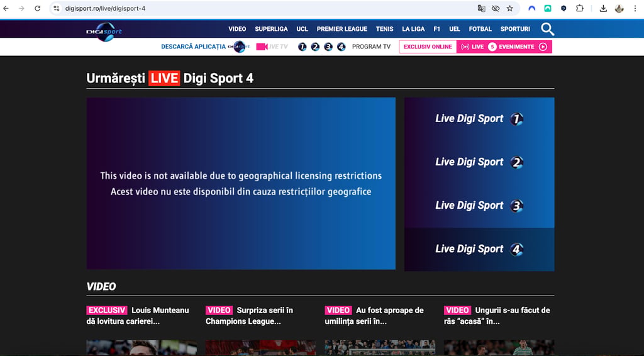Open the TENIS menu item
The image size is (644, 356).
click(x=384, y=29)
